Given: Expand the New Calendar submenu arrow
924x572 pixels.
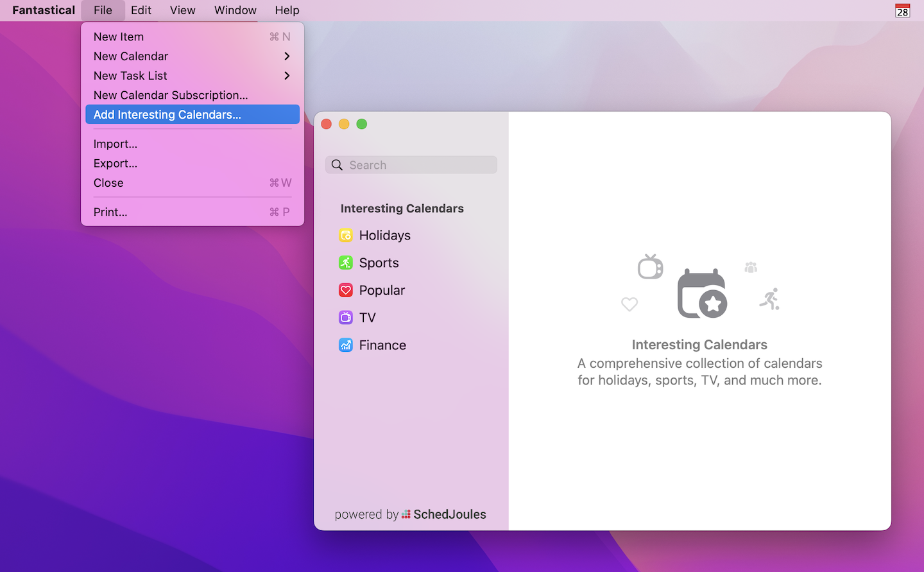Looking at the screenshot, I should pos(287,56).
